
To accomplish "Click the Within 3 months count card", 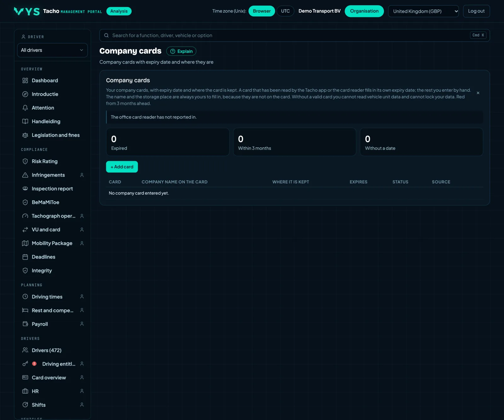I will [x=295, y=142].
